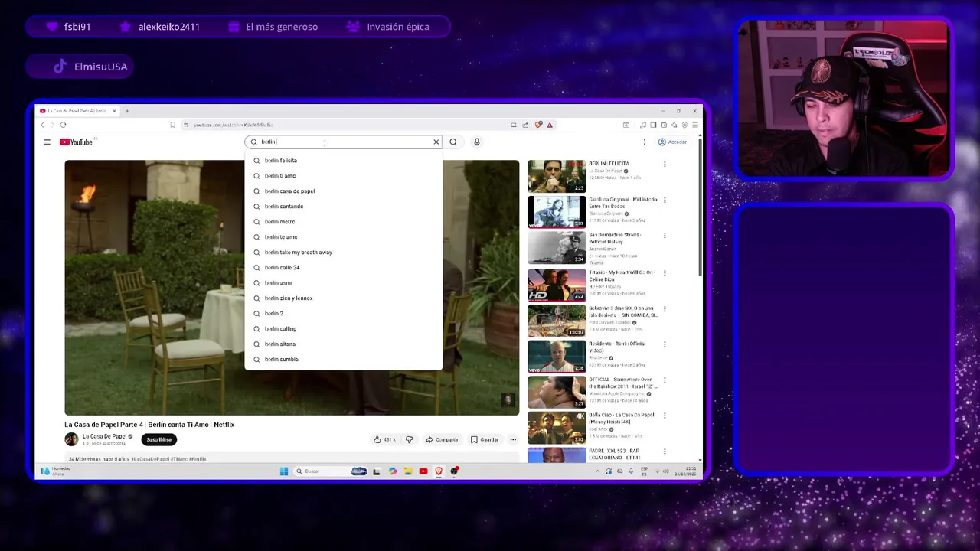The image size is (980, 551).
Task: Open 'Titanic - My Heart Will Go On' thumbnail
Action: pos(557,285)
